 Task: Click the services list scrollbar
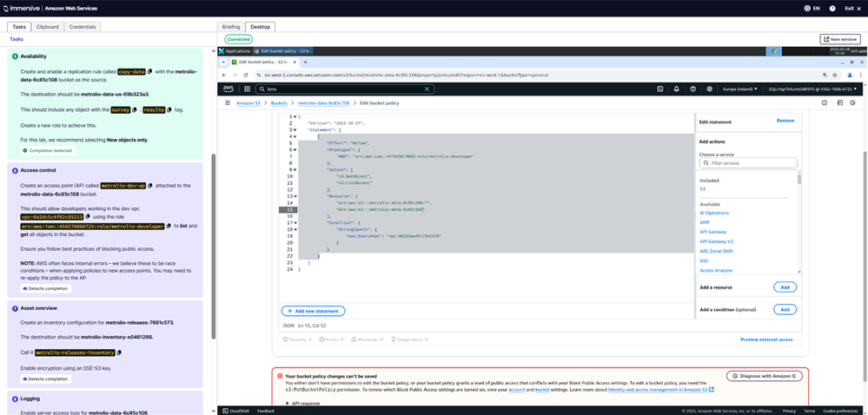pyautogui.click(x=798, y=178)
